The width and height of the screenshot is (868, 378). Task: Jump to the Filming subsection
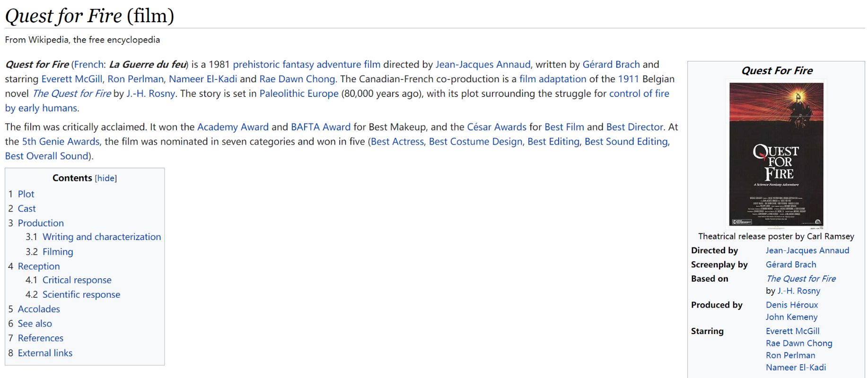(x=58, y=251)
